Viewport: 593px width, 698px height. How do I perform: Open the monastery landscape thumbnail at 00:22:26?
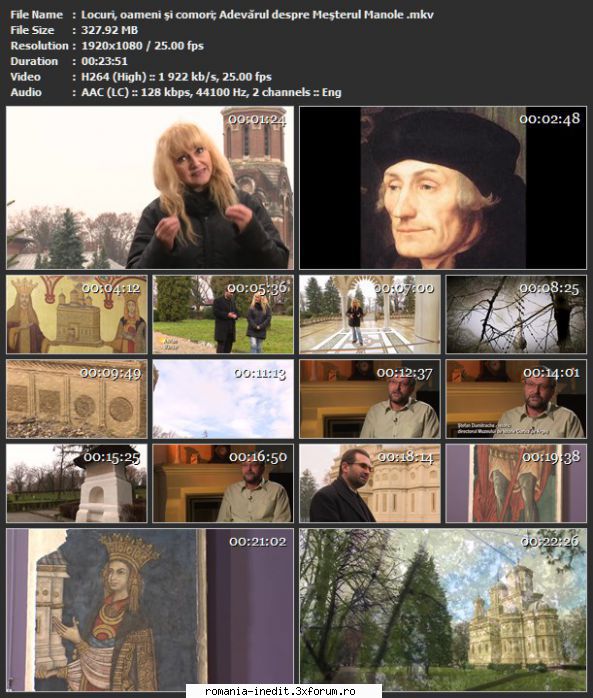pyautogui.click(x=443, y=610)
